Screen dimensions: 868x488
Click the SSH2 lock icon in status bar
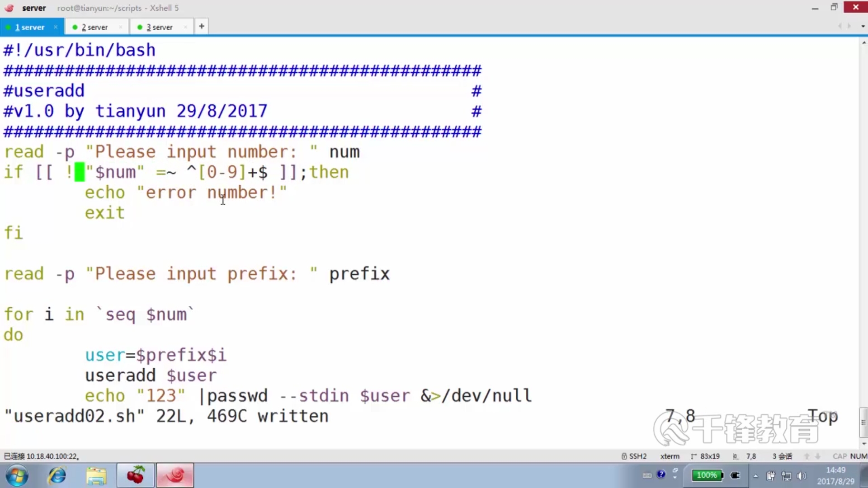(x=624, y=456)
